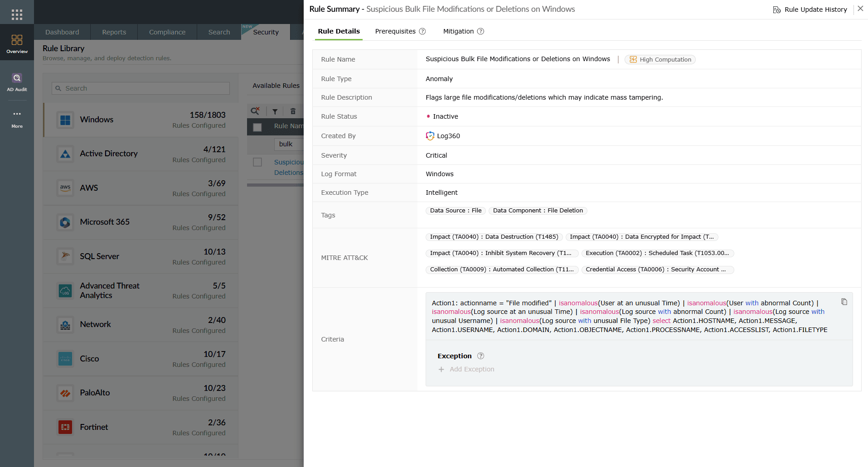
Task: Open the apps grid launcher icon
Action: click(x=17, y=14)
